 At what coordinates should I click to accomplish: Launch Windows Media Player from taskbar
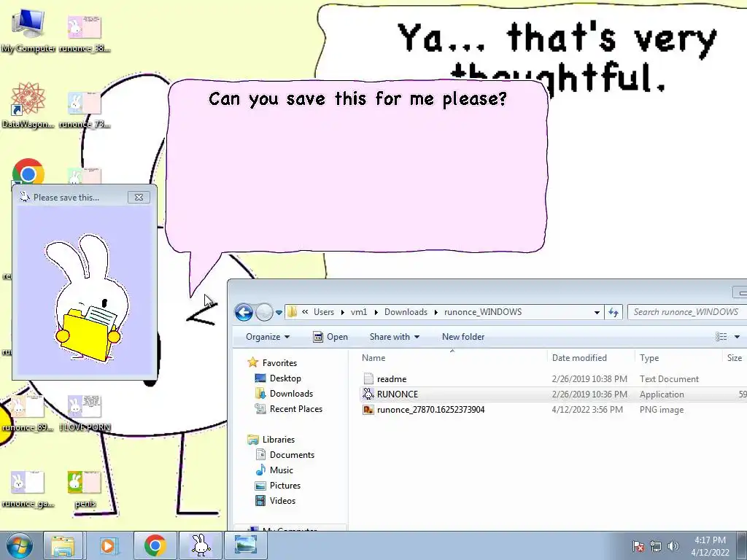(x=108, y=545)
